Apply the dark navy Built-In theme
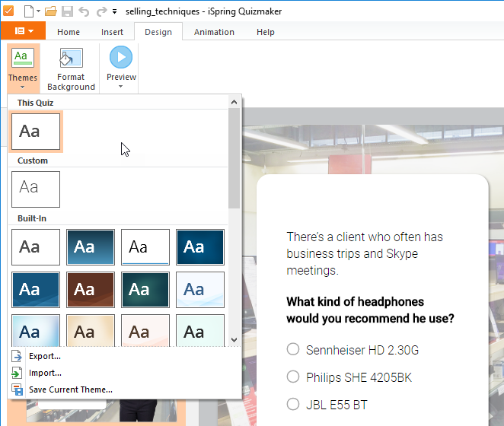504x426 pixels. pyautogui.click(x=200, y=247)
